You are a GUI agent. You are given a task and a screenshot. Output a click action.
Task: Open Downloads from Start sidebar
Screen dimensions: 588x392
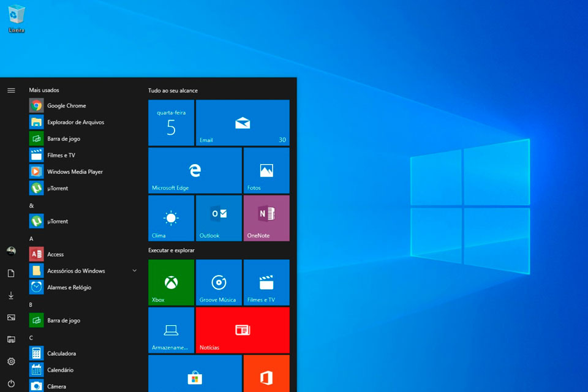[11, 296]
